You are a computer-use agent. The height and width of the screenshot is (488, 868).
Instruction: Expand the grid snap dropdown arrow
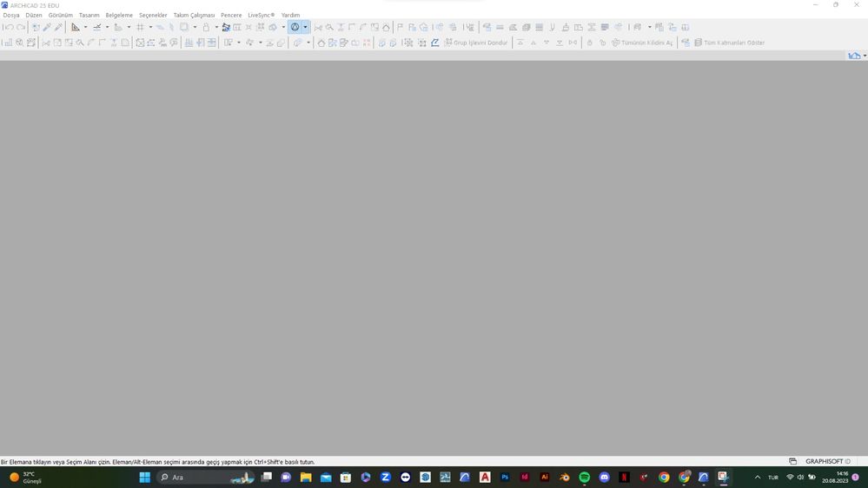pos(150,27)
